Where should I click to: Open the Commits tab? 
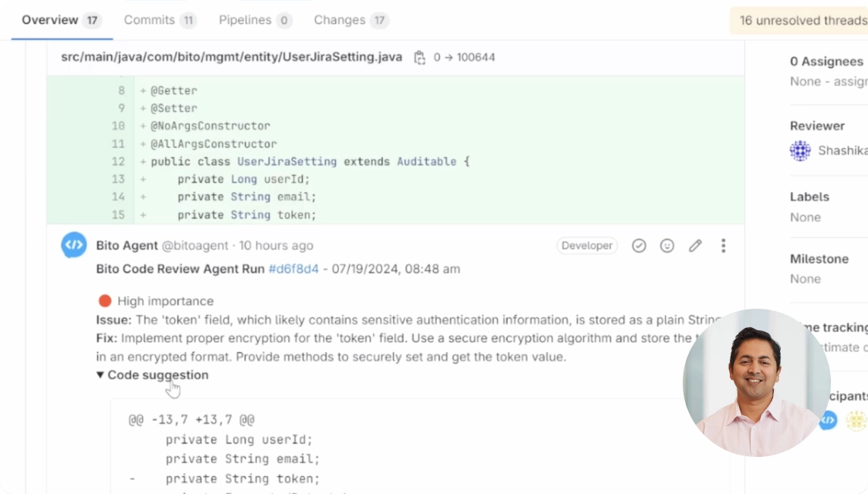click(159, 21)
